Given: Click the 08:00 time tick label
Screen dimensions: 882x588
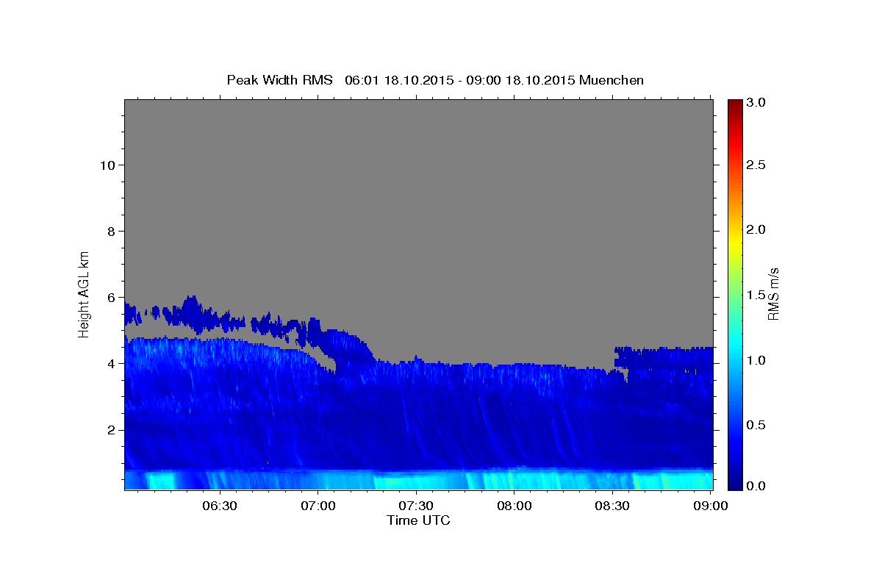Looking at the screenshot, I should tap(514, 506).
